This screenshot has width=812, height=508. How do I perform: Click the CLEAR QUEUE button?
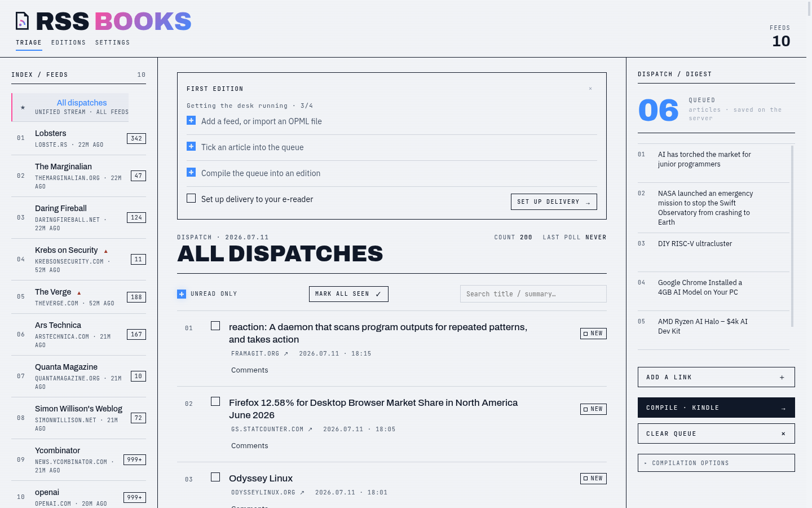point(716,433)
